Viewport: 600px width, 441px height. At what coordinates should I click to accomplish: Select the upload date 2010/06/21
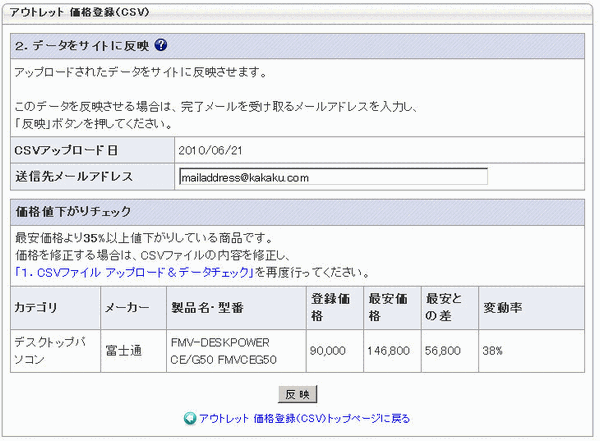[x=210, y=150]
